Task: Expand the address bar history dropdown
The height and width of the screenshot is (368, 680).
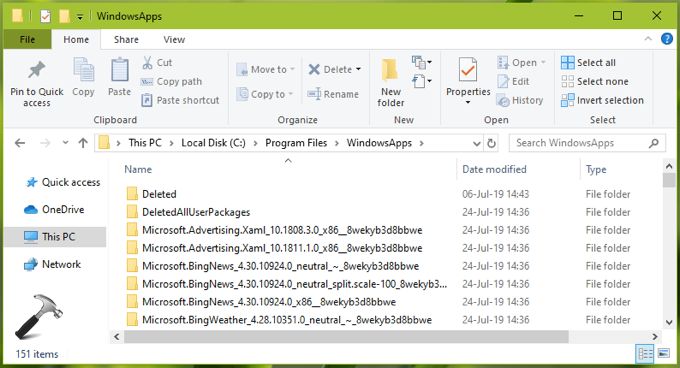Action: (477, 143)
